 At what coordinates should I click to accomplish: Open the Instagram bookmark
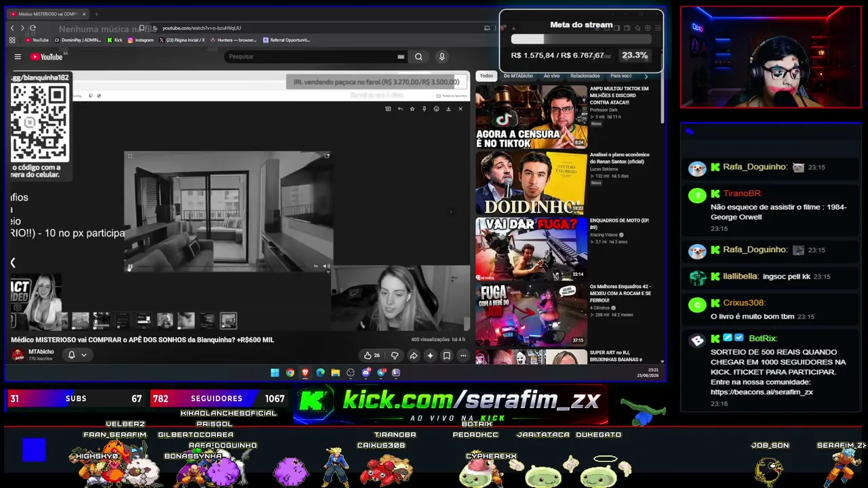pyautogui.click(x=141, y=40)
